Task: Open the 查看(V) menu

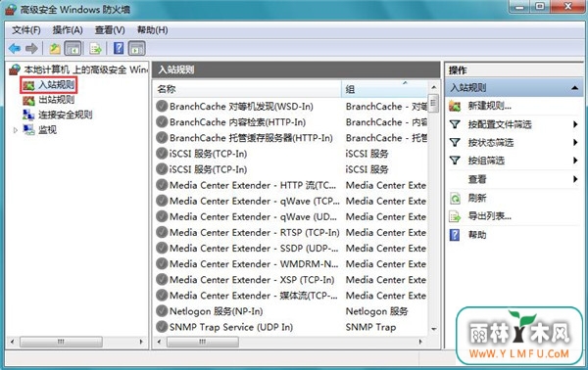Action: pyautogui.click(x=110, y=30)
